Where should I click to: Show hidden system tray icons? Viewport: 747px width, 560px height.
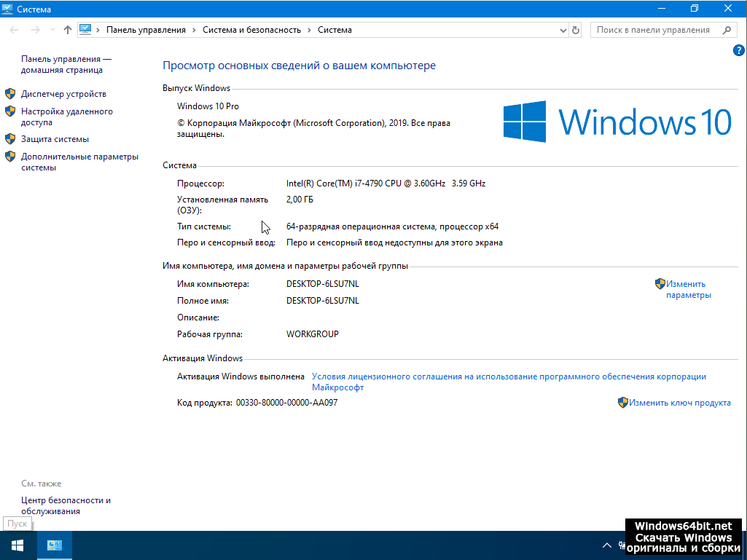point(606,545)
